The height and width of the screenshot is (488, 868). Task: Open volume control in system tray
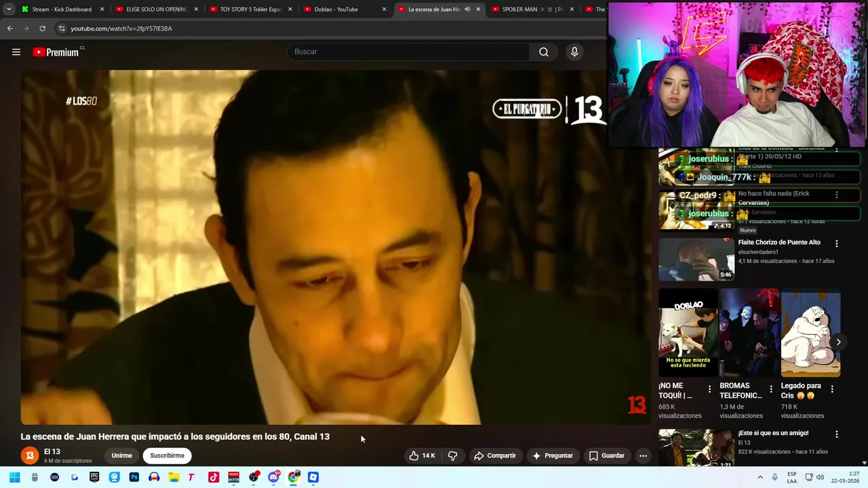tap(819, 477)
